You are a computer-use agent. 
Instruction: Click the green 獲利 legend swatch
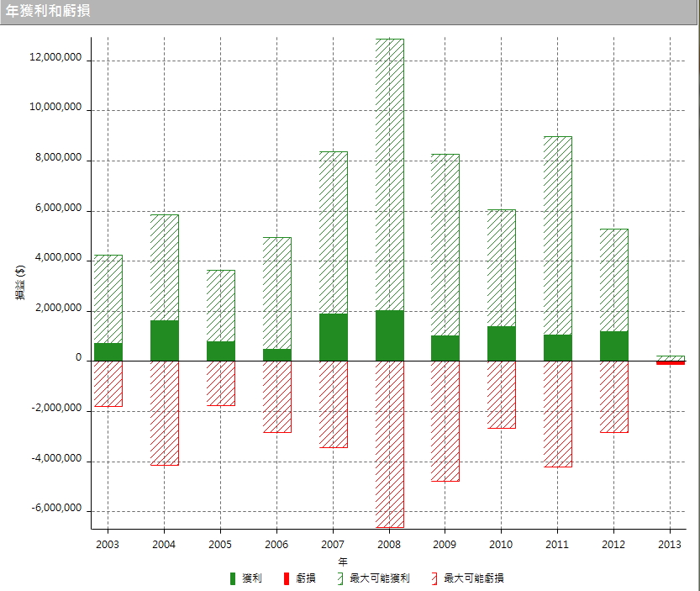(233, 578)
